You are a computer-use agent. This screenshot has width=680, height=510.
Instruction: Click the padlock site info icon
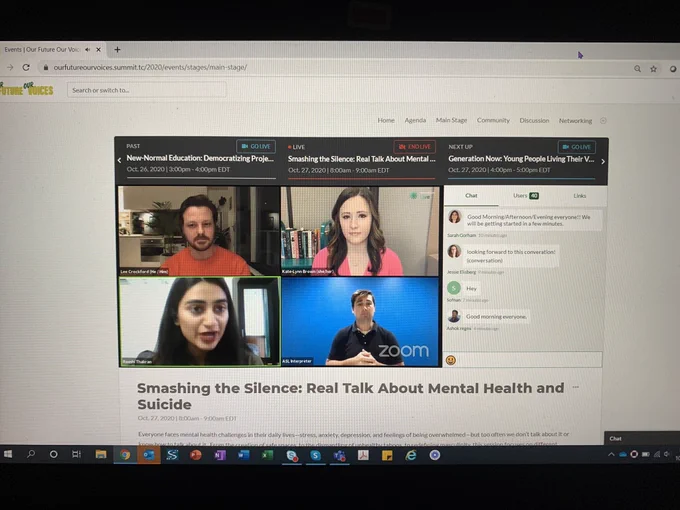(46, 67)
